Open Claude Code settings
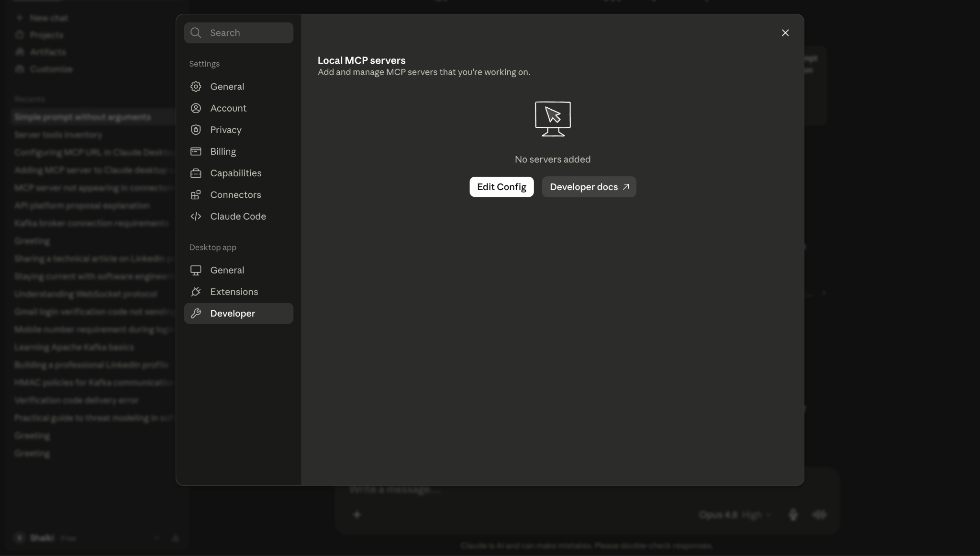Viewport: 980px width, 556px height. pyautogui.click(x=239, y=216)
